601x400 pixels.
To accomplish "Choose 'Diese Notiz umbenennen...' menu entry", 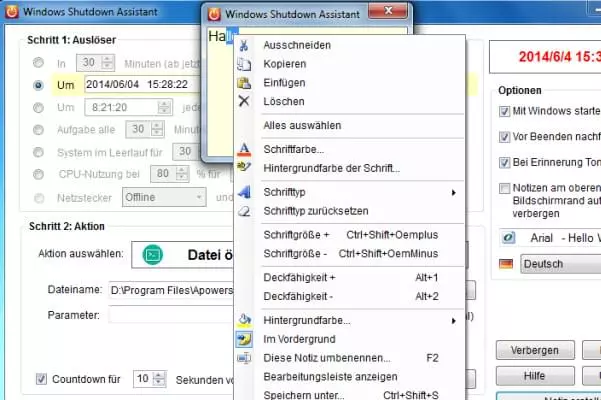I will click(x=350, y=358).
